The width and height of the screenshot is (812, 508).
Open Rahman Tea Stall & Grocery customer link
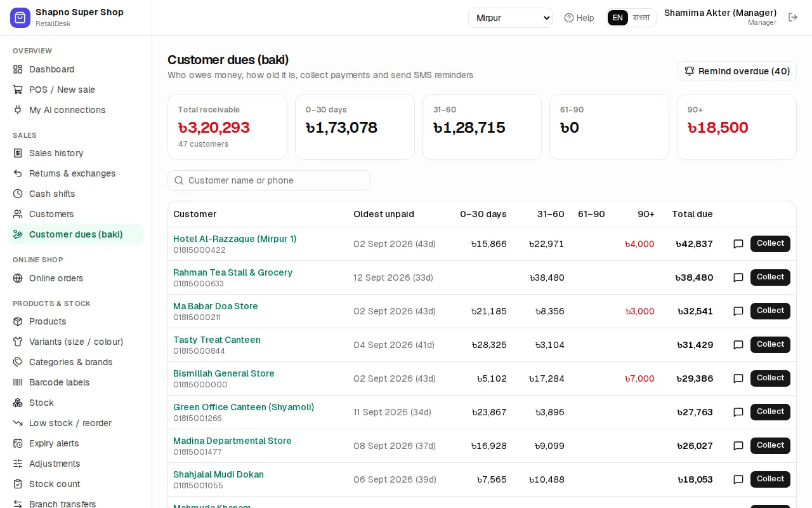(233, 272)
